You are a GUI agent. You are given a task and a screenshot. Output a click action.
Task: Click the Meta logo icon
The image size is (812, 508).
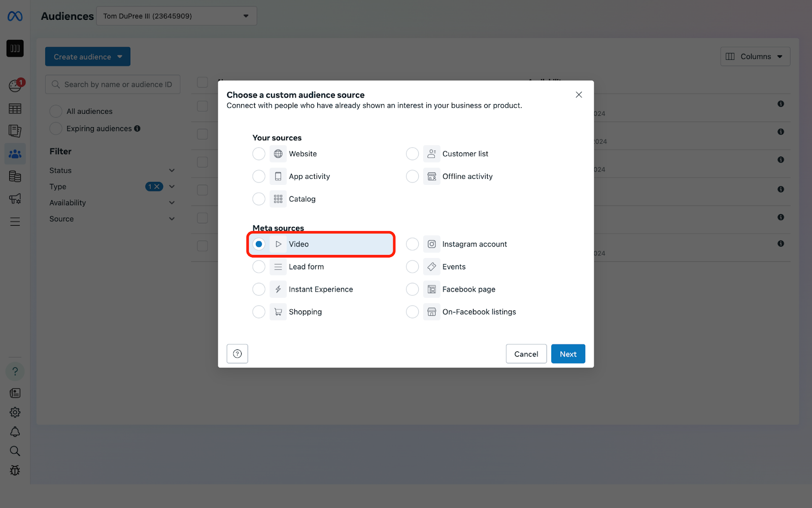click(15, 16)
